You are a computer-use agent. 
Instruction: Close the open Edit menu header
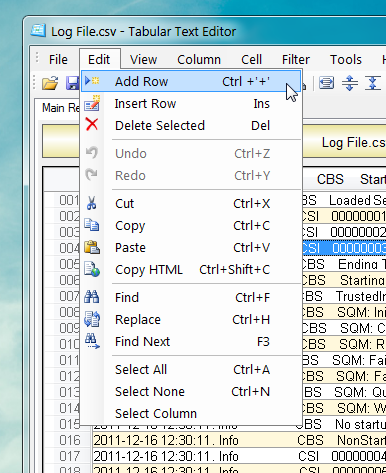(99, 60)
